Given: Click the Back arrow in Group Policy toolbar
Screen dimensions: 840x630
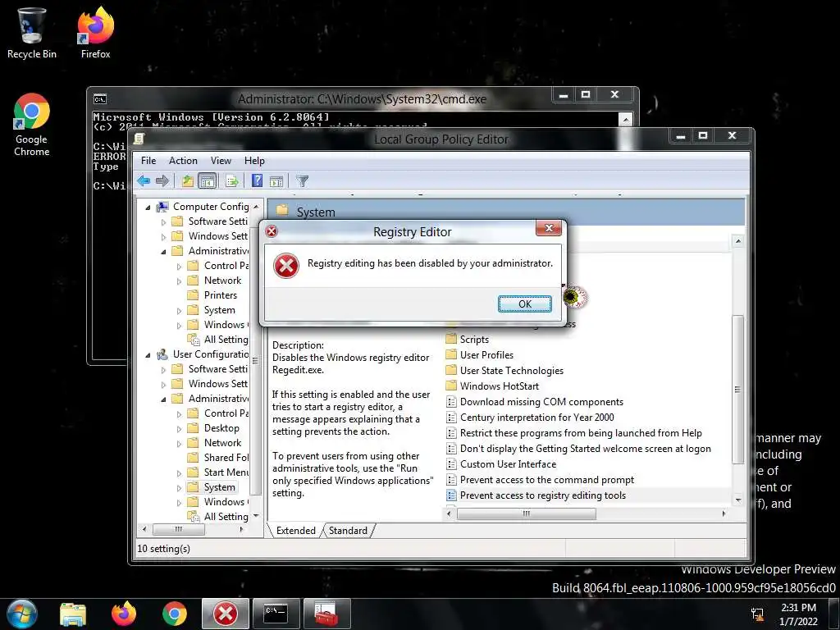Looking at the screenshot, I should click(143, 181).
